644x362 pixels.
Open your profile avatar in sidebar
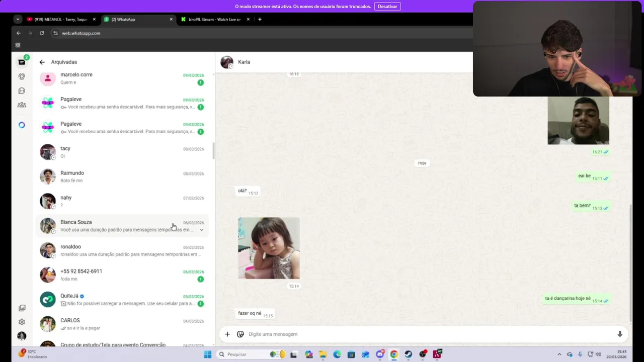coord(22,336)
